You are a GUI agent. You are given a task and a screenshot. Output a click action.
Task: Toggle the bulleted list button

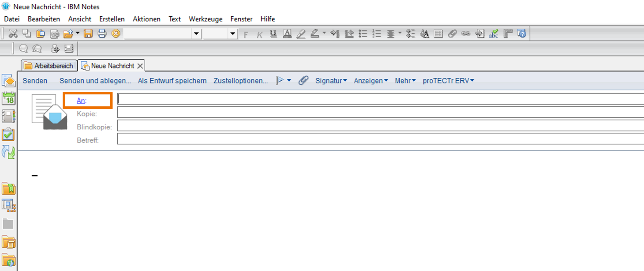point(363,34)
